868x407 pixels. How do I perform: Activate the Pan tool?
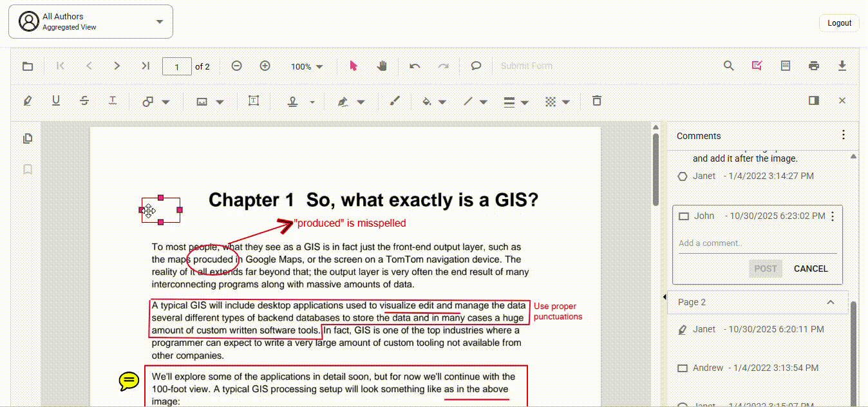tap(381, 65)
